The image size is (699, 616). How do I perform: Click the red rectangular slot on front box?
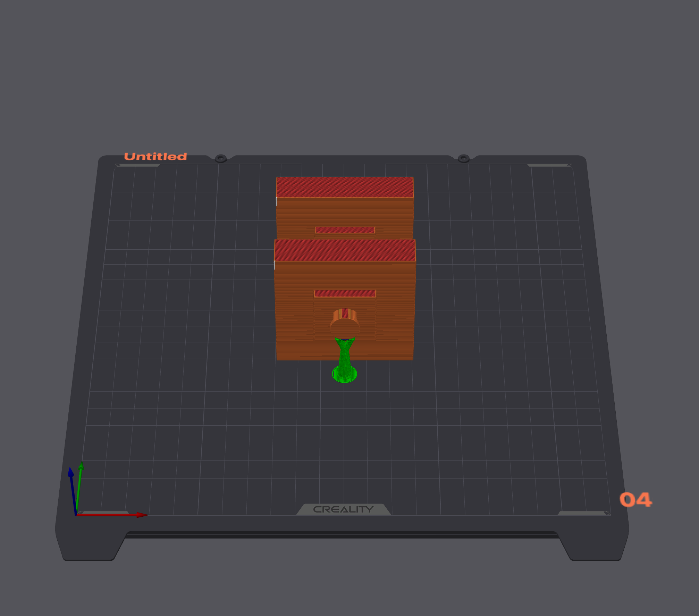345,293
